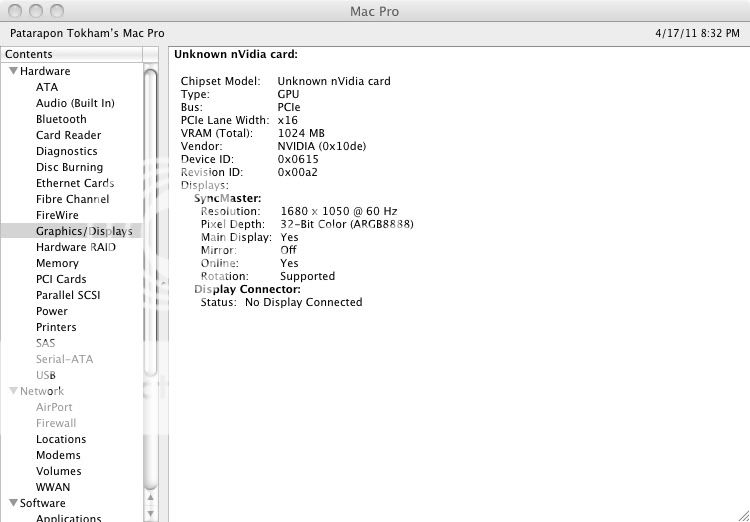Click the Display Connector heading

(247, 289)
